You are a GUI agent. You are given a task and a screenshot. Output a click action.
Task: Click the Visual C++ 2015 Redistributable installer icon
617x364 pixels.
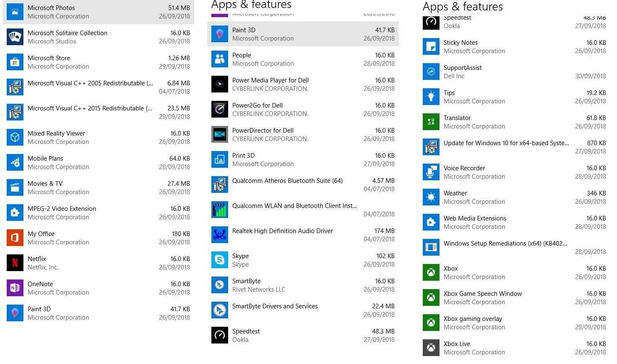coord(15,112)
